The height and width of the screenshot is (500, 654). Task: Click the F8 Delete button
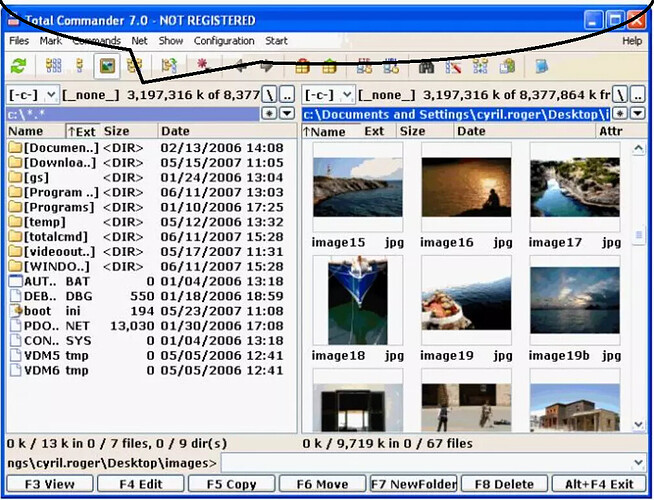coord(505,485)
